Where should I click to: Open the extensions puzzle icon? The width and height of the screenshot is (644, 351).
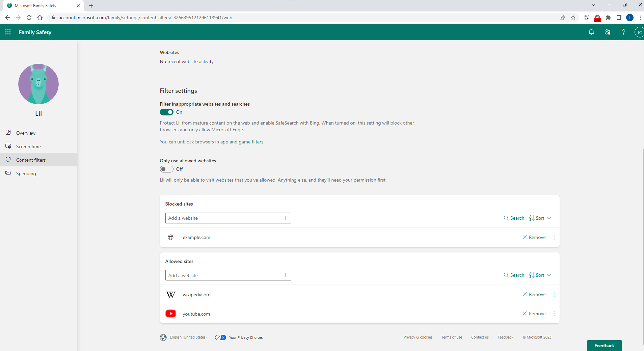[x=608, y=18]
